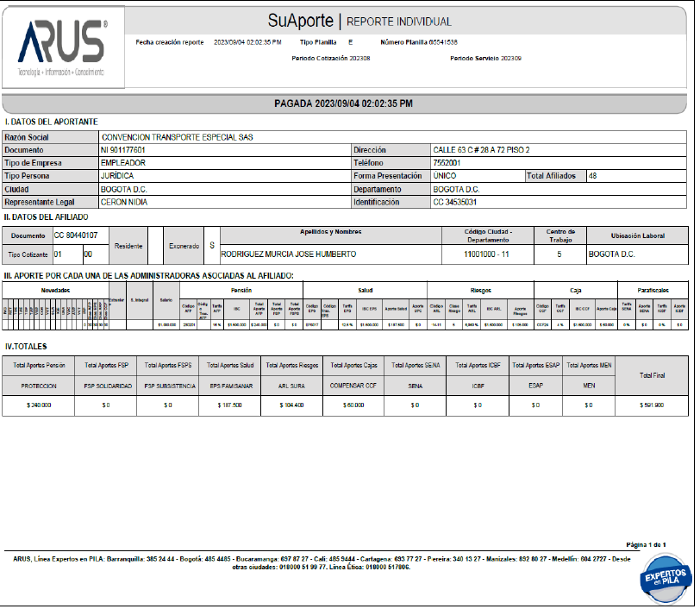This screenshot has width=700, height=609.
Task: Click the Total Afiliados value 48
Action: (x=592, y=176)
